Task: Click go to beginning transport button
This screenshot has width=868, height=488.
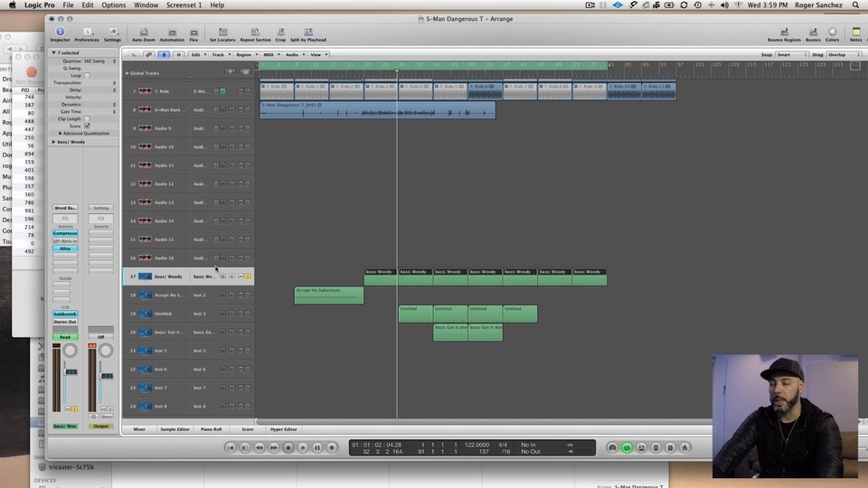Action: coord(231,447)
